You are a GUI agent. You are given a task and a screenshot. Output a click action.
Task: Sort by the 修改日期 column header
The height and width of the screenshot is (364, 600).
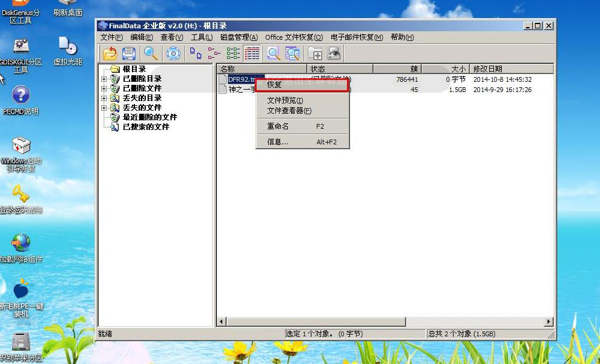pos(511,69)
